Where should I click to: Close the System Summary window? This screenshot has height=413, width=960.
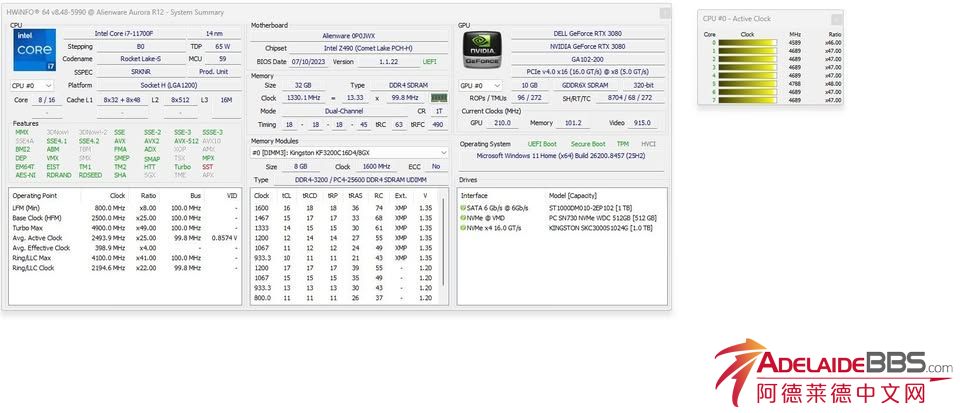(664, 12)
